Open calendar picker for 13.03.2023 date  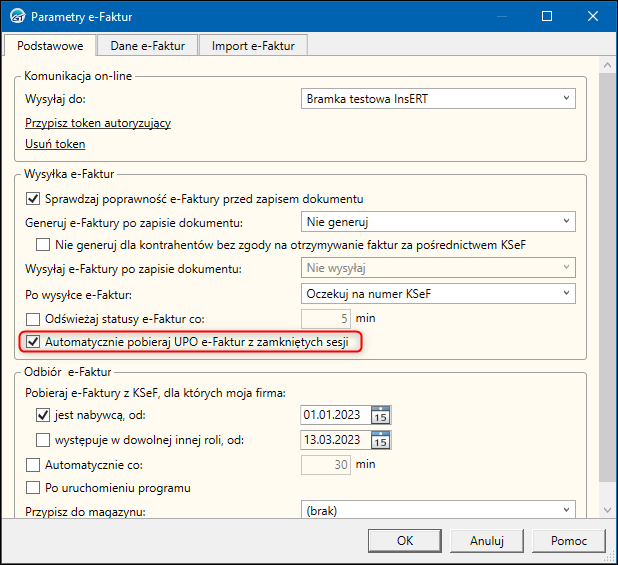[x=380, y=440]
